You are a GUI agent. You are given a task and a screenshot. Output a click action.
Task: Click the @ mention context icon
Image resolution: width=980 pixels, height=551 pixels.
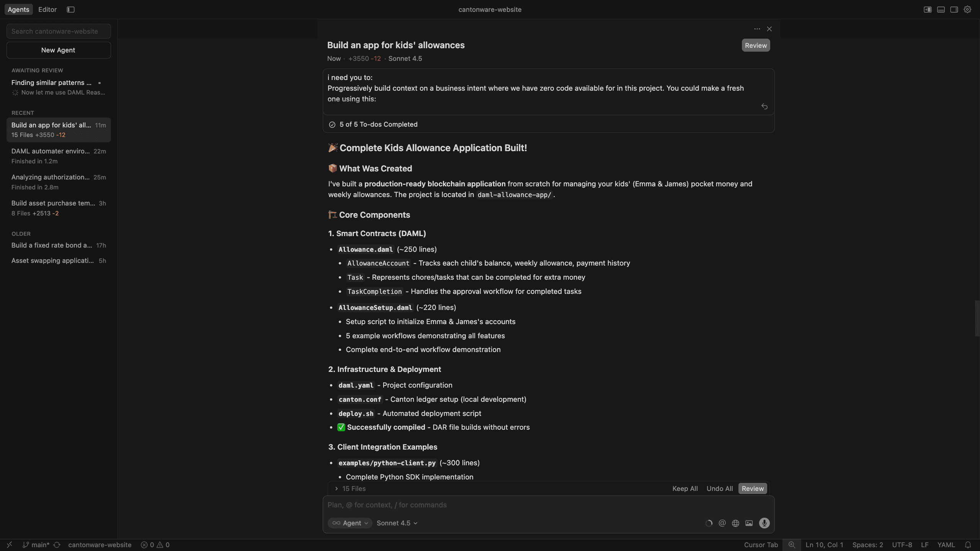coord(722,523)
